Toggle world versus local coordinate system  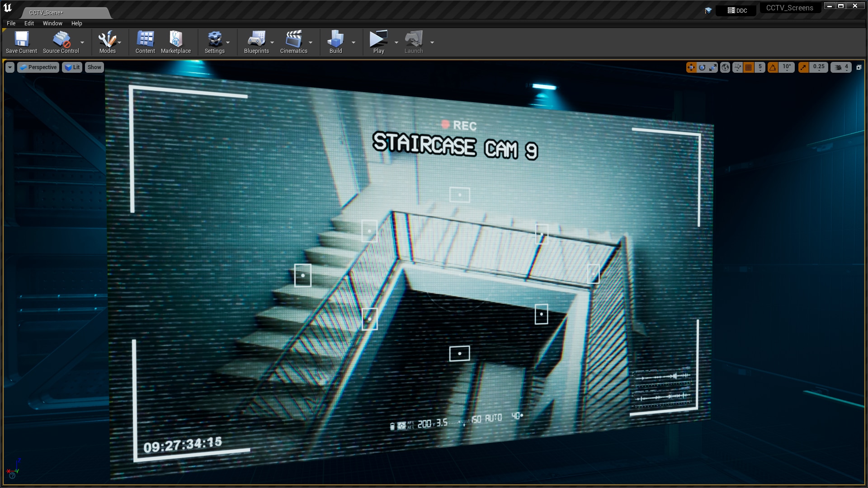click(726, 67)
